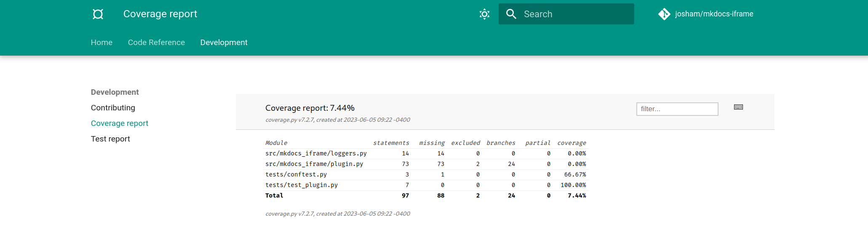Screen dimensions: 868x238
Task: Click the git repository icon
Action: click(664, 14)
